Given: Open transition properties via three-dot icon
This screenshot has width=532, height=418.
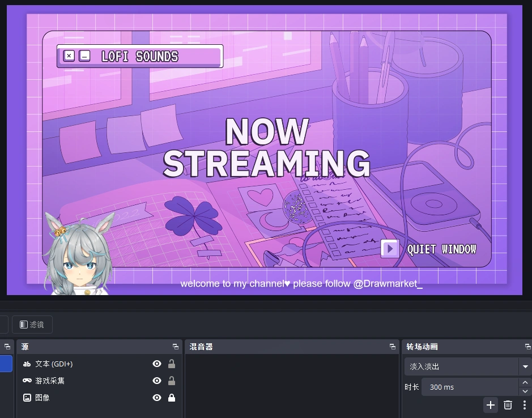Looking at the screenshot, I should click(525, 405).
